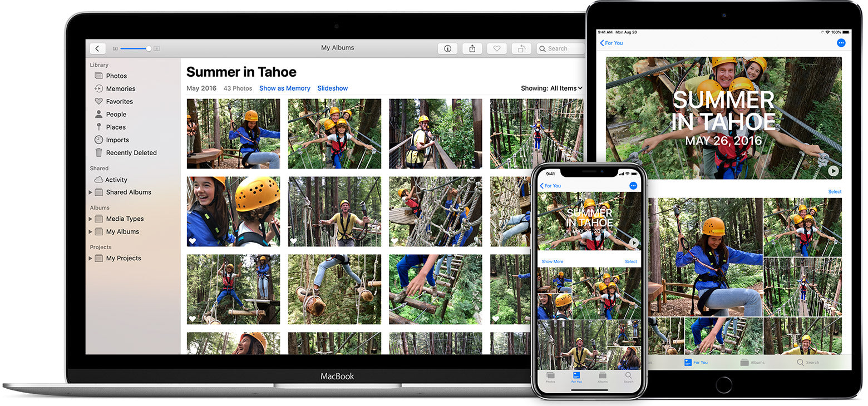Tap the Search tab on iPad bottom bar
868x406 pixels.
(808, 363)
